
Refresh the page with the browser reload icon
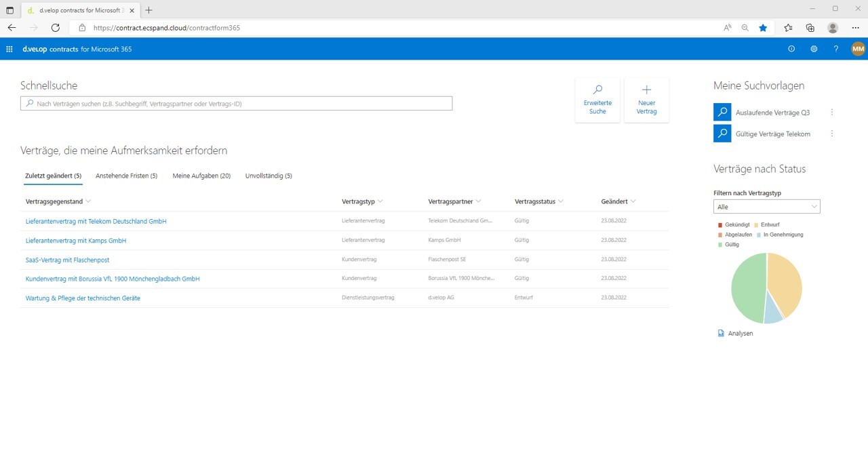click(x=56, y=28)
